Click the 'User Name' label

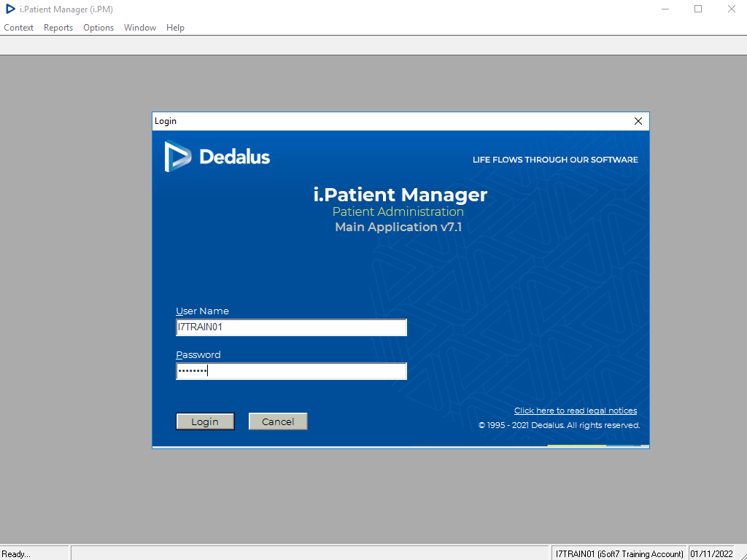pyautogui.click(x=203, y=311)
